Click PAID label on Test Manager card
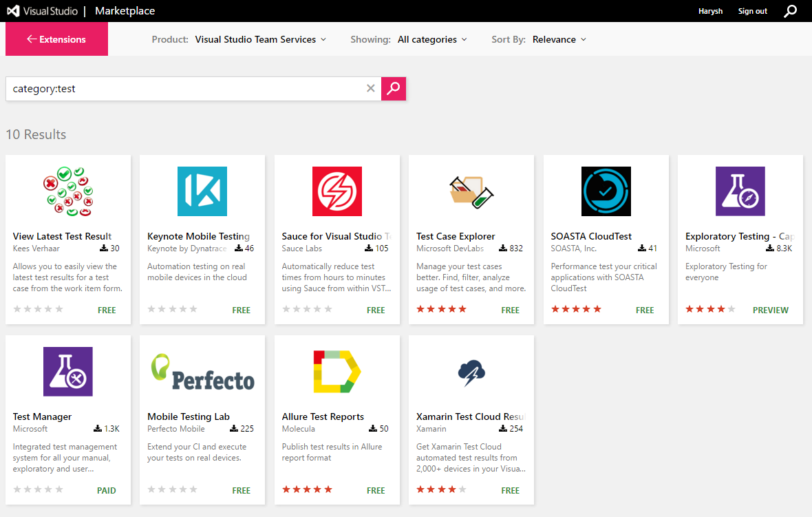Image resolution: width=812 pixels, height=517 pixels. (x=107, y=490)
